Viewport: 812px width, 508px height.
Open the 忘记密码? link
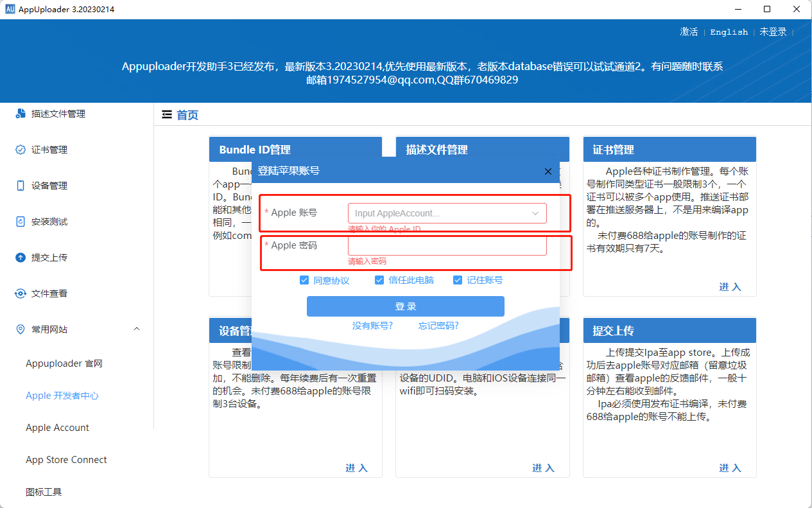438,326
